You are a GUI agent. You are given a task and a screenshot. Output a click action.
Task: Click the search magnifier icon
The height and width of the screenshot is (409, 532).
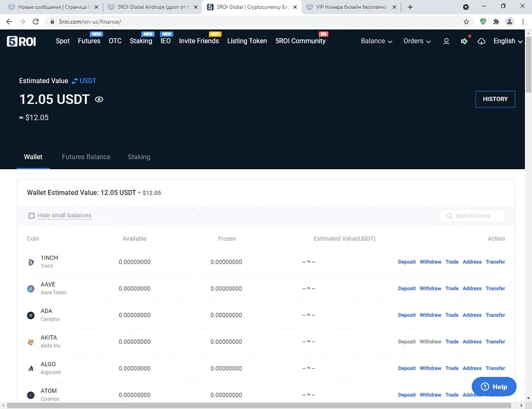pos(449,215)
